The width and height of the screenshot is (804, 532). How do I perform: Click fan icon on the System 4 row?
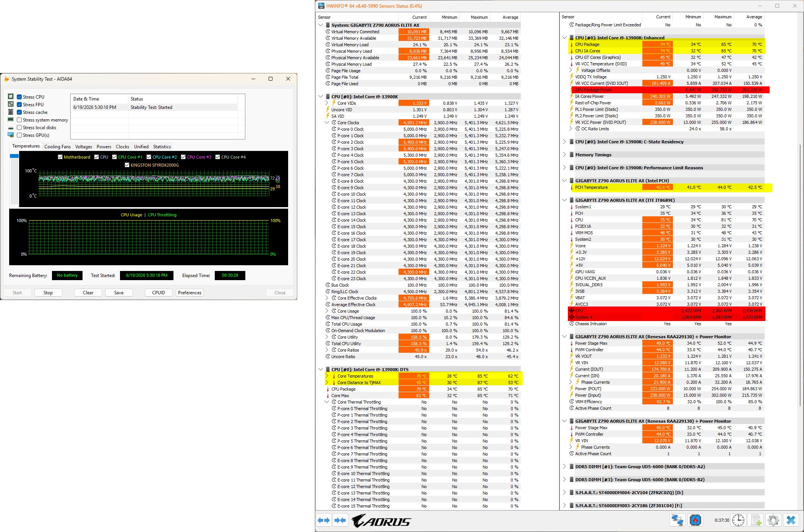click(x=572, y=317)
